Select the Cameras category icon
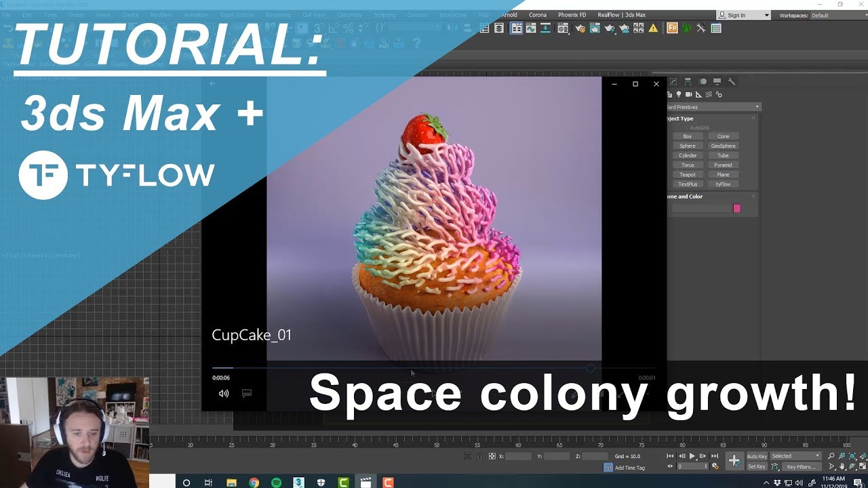Viewport: 868px width, 488px height. tap(689, 94)
